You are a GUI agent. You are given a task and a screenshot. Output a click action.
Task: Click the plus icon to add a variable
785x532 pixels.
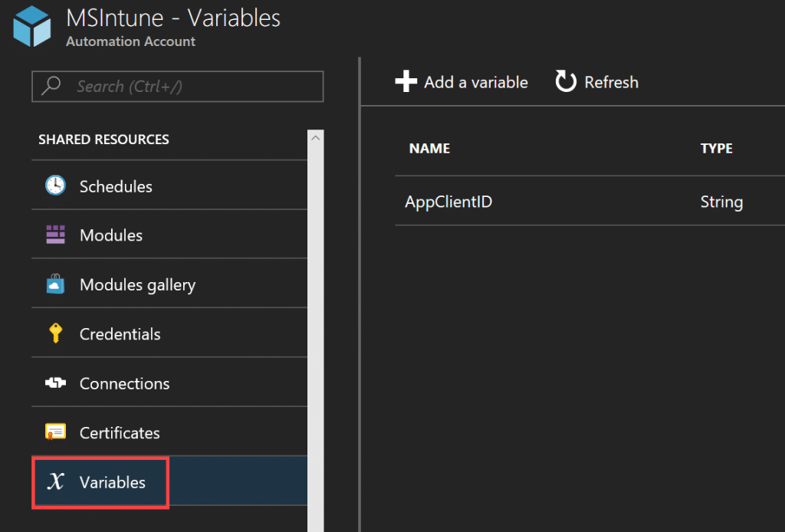click(x=406, y=81)
